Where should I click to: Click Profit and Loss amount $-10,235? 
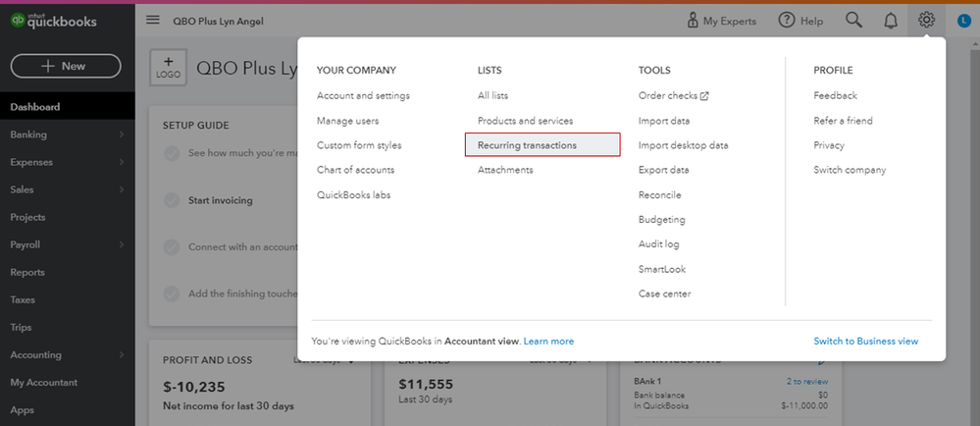pos(194,387)
